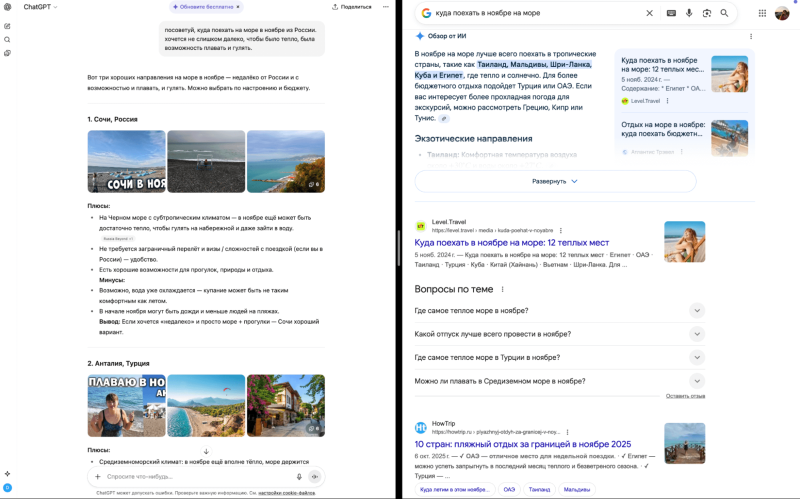The width and height of the screenshot is (800, 499).
Task: Open the Level.Travel card's three-dot menu
Action: click(667, 101)
